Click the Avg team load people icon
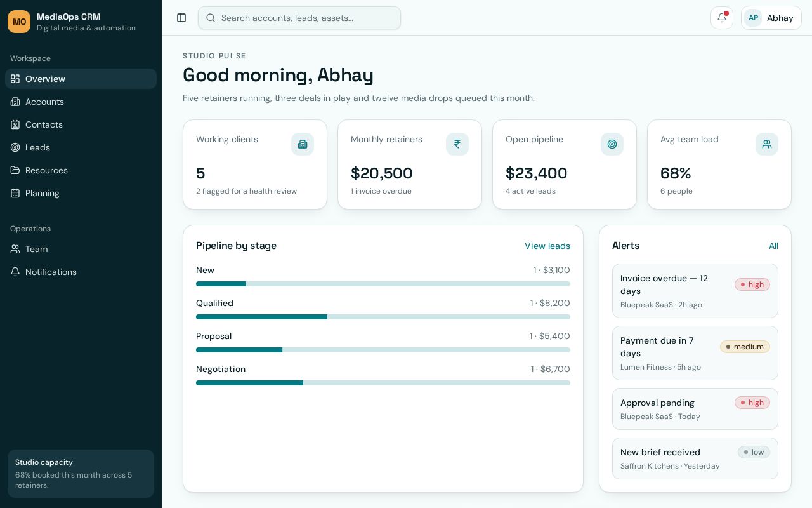 click(x=767, y=144)
